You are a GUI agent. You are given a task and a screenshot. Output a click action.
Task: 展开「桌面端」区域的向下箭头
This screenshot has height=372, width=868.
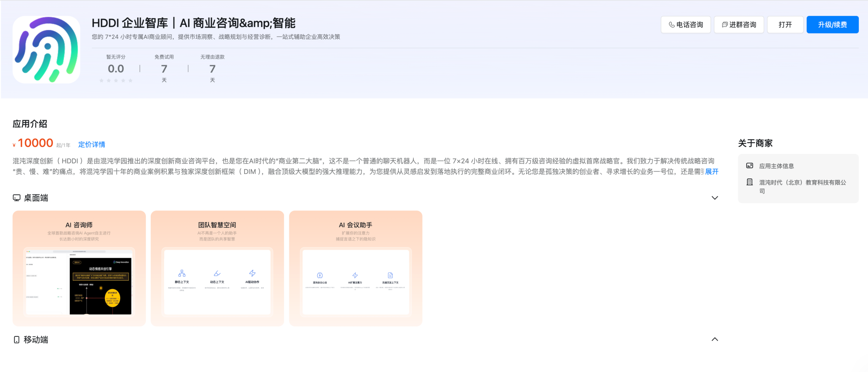[x=715, y=198]
